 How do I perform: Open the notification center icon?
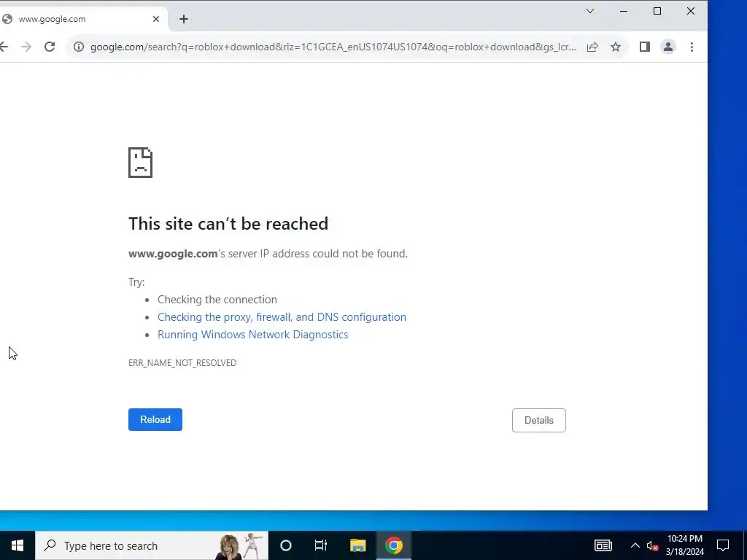click(x=723, y=545)
